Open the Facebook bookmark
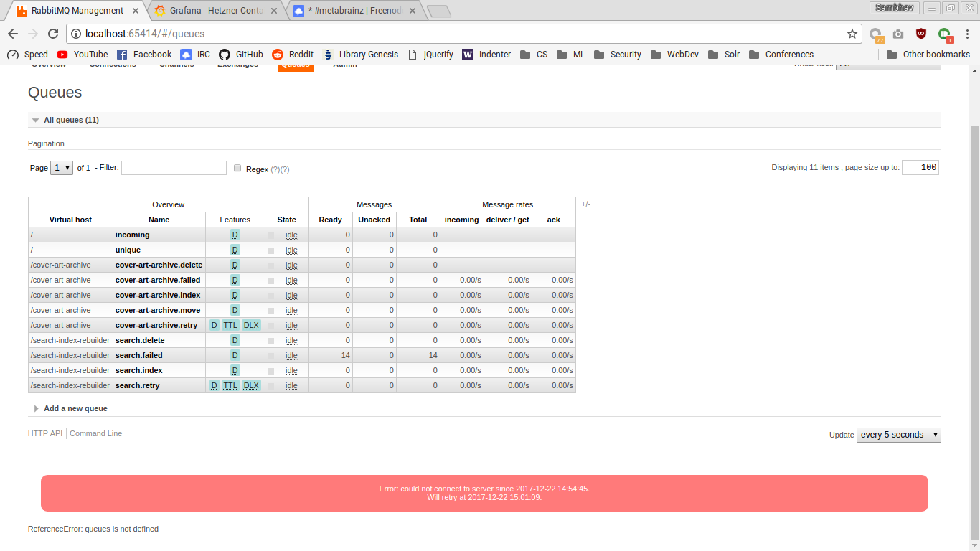This screenshot has width=980, height=551. (x=143, y=55)
